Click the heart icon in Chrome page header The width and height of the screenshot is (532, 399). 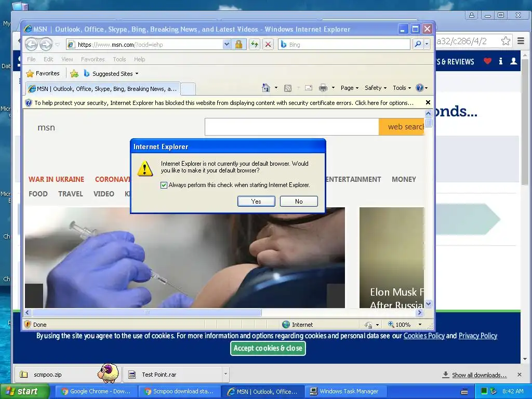pyautogui.click(x=487, y=61)
